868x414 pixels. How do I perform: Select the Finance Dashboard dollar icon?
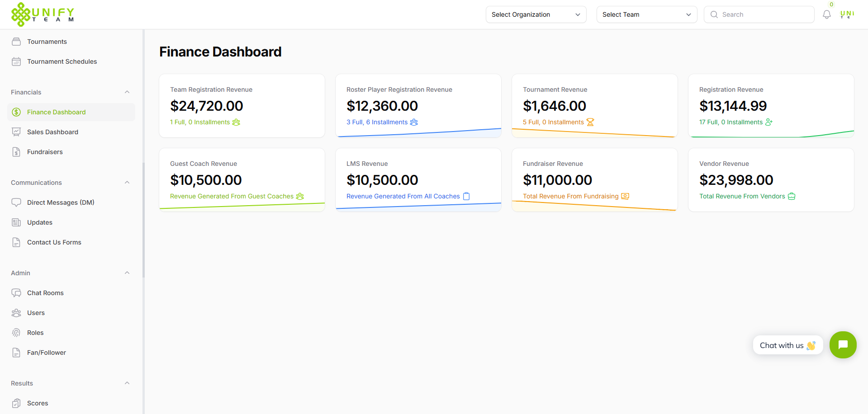click(16, 112)
